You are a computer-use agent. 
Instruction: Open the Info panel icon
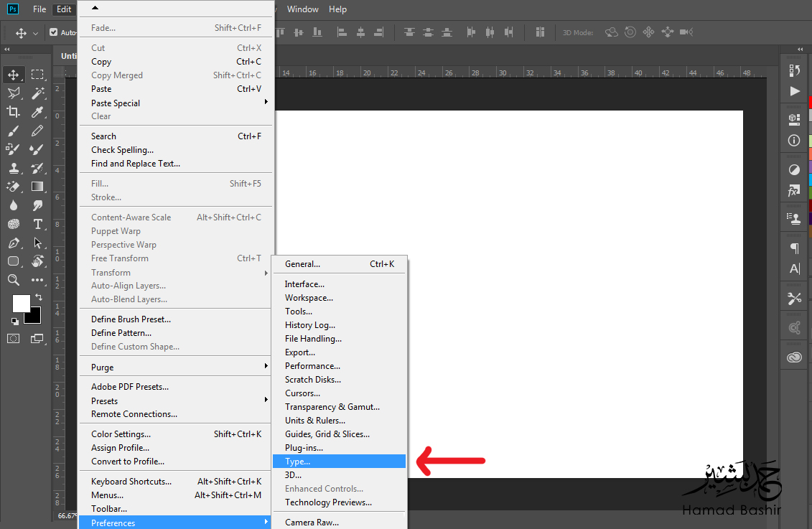[x=794, y=140]
